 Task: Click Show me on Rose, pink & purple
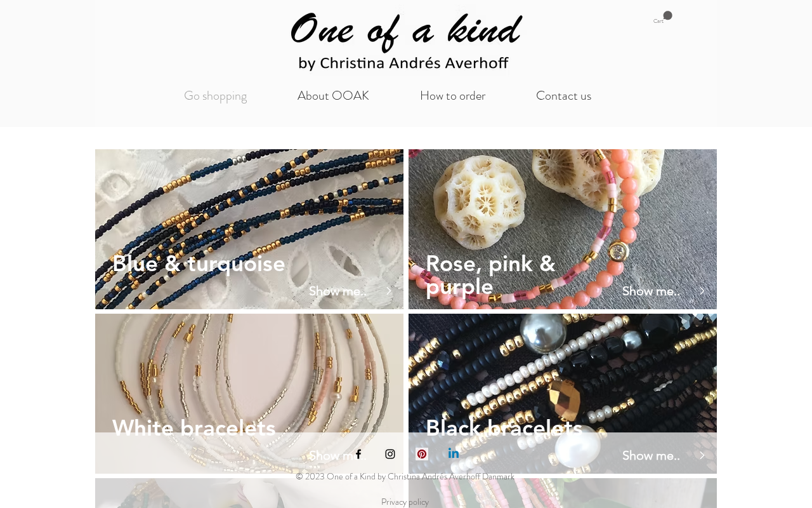coord(651,291)
